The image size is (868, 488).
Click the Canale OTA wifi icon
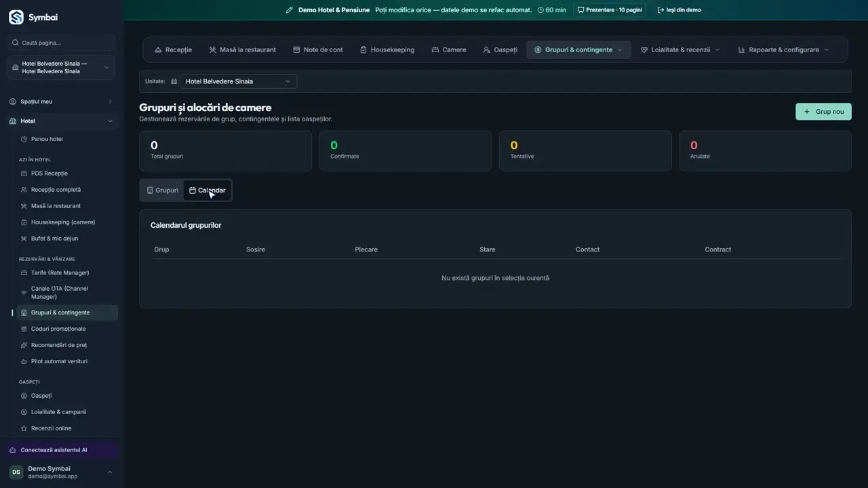click(24, 293)
